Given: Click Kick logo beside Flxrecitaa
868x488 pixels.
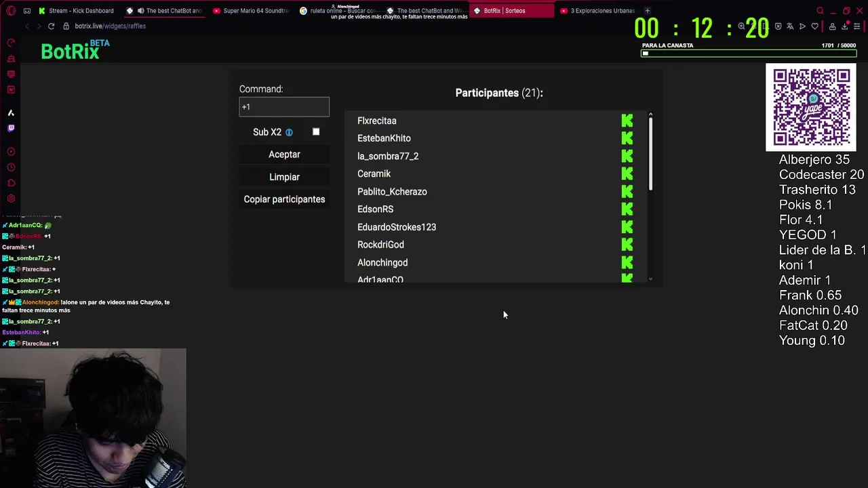Looking at the screenshot, I should click(627, 121).
